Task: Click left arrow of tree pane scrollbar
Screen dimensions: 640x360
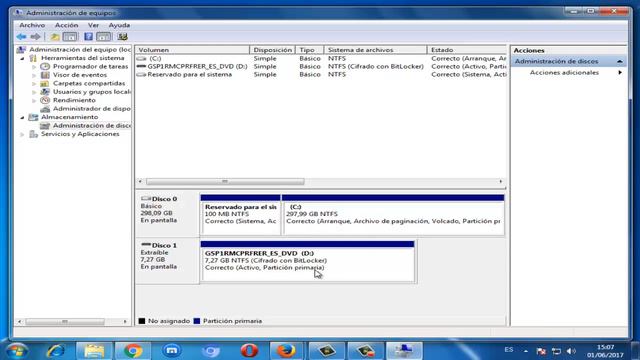Action: (x=20, y=322)
